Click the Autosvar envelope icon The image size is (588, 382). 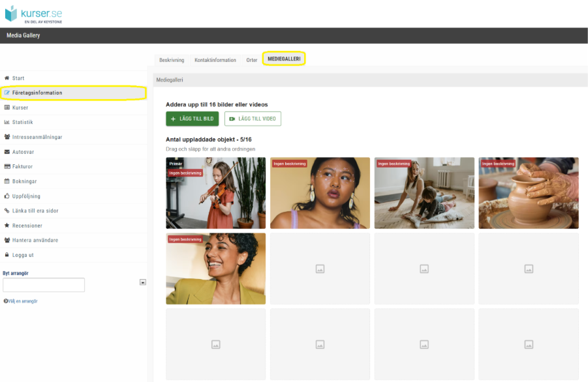click(7, 152)
